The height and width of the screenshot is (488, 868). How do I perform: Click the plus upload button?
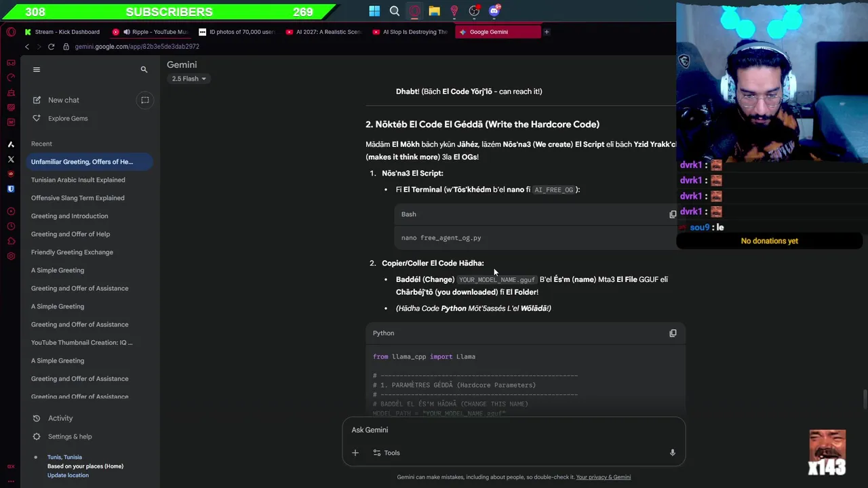[355, 453]
